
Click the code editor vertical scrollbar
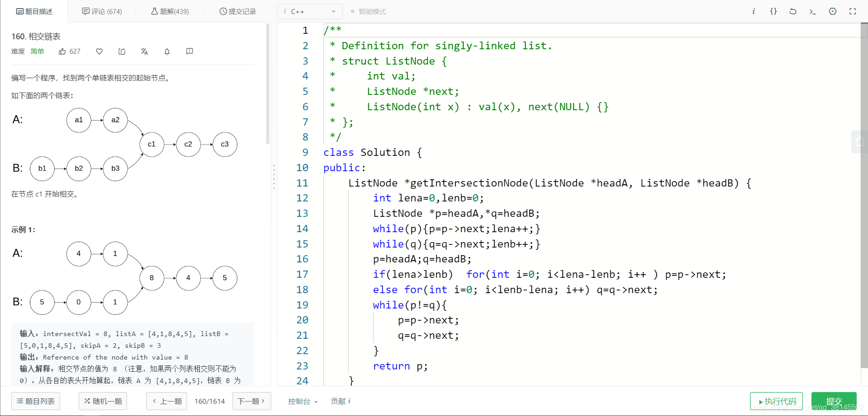coord(864,194)
